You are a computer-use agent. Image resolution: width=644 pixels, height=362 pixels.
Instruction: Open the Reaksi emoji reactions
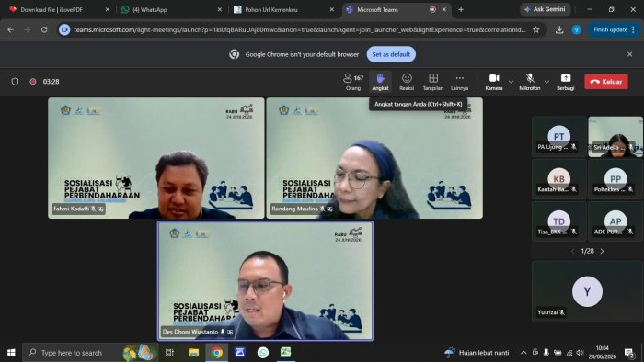click(407, 82)
